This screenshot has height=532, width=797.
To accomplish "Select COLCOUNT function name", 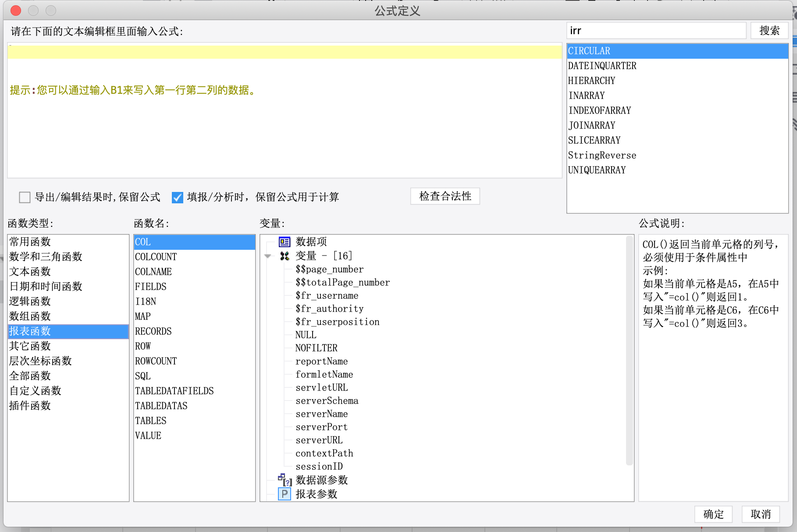I will 195,257.
